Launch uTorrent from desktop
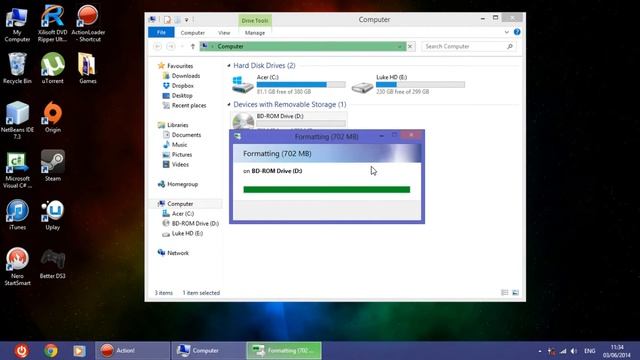 53,68
